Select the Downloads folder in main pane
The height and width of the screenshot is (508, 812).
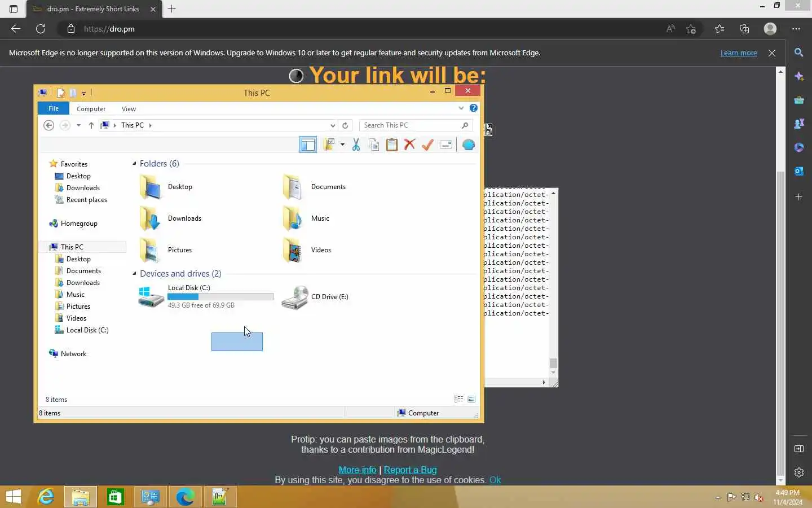pyautogui.click(x=170, y=218)
